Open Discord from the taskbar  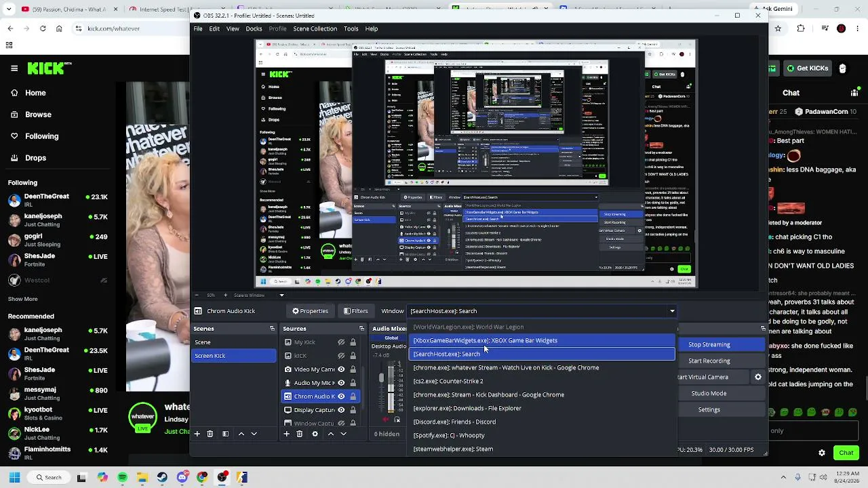(x=182, y=478)
